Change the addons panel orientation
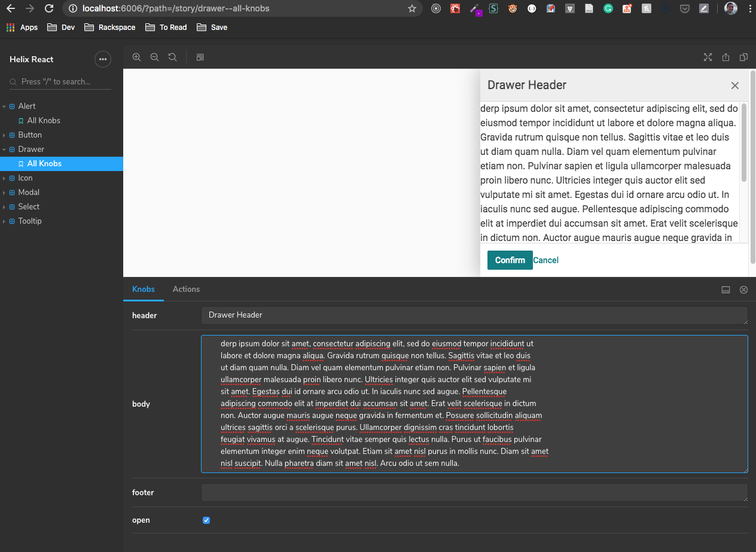 (x=726, y=289)
